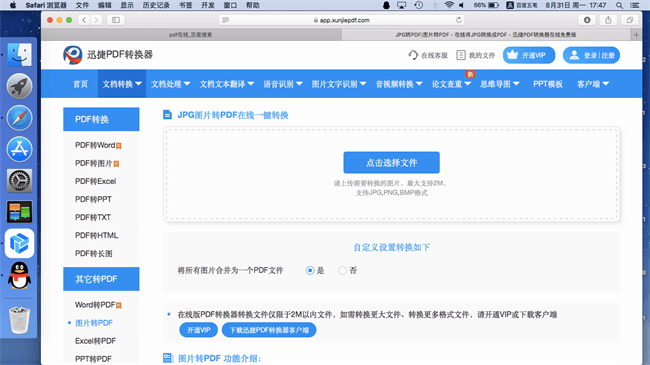This screenshot has width=650, height=365.
Task: Open App Store icon in Dock
Action: 19,149
